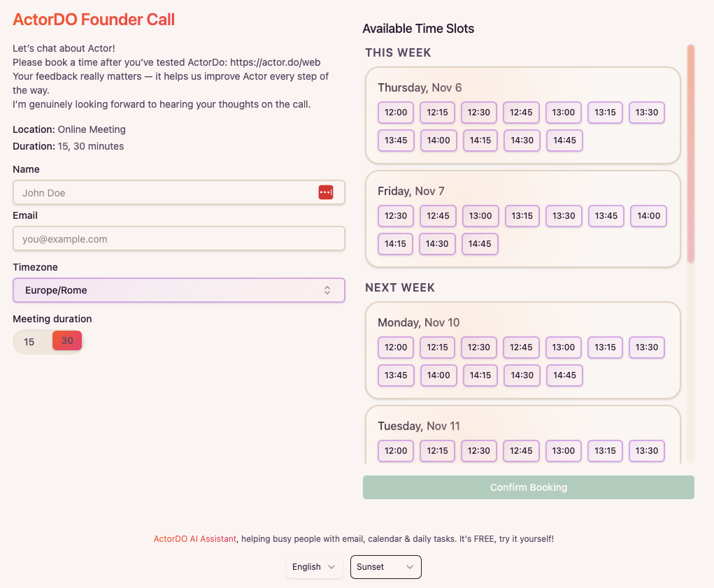
Task: Focus the Email input field
Action: point(179,239)
